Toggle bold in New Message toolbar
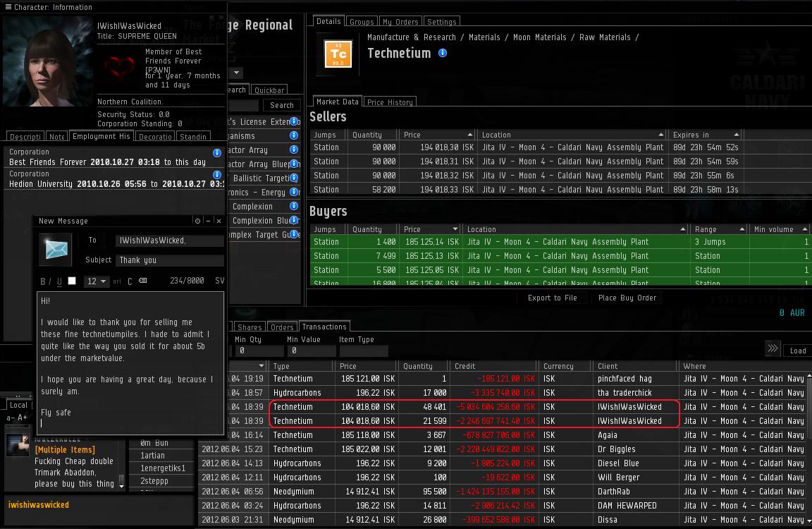Image resolution: width=812 pixels, height=529 pixels. pos(43,281)
